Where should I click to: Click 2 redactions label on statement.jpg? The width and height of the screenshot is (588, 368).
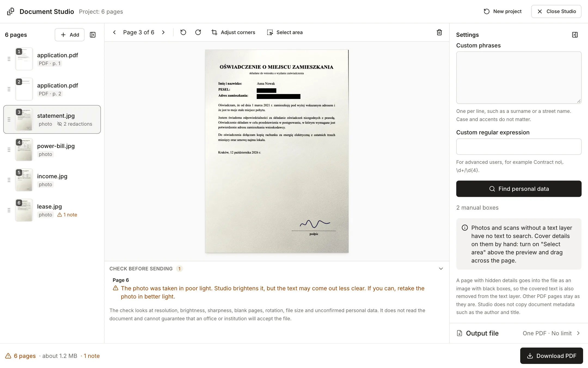[x=75, y=124]
